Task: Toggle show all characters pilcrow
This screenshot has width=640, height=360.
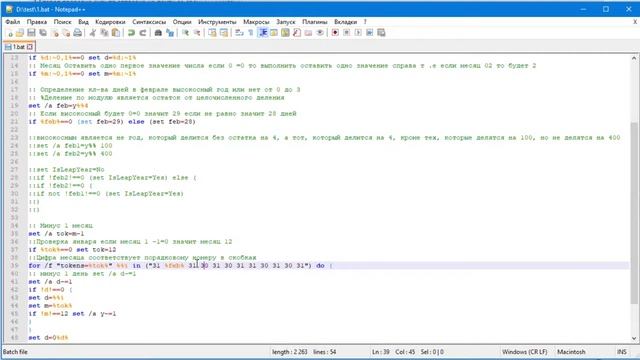Action: 251,33
